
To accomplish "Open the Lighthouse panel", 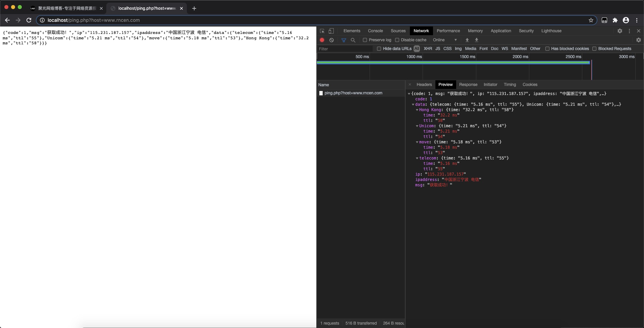I will point(551,31).
